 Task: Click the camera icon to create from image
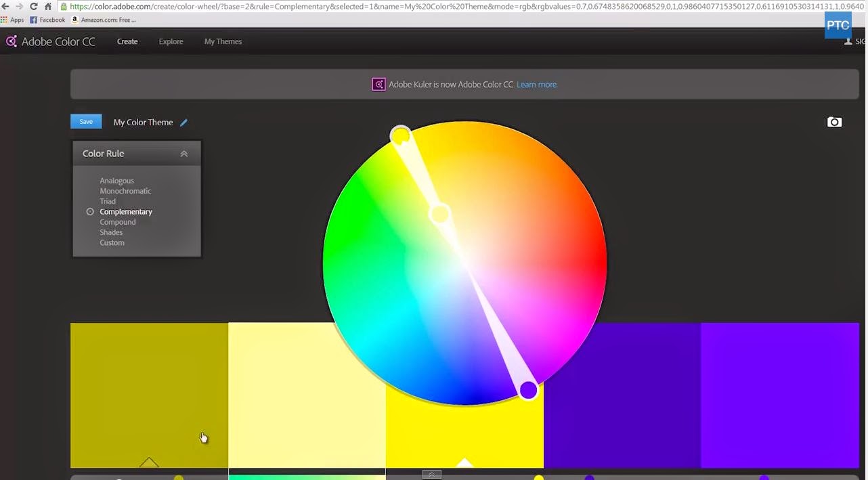834,122
